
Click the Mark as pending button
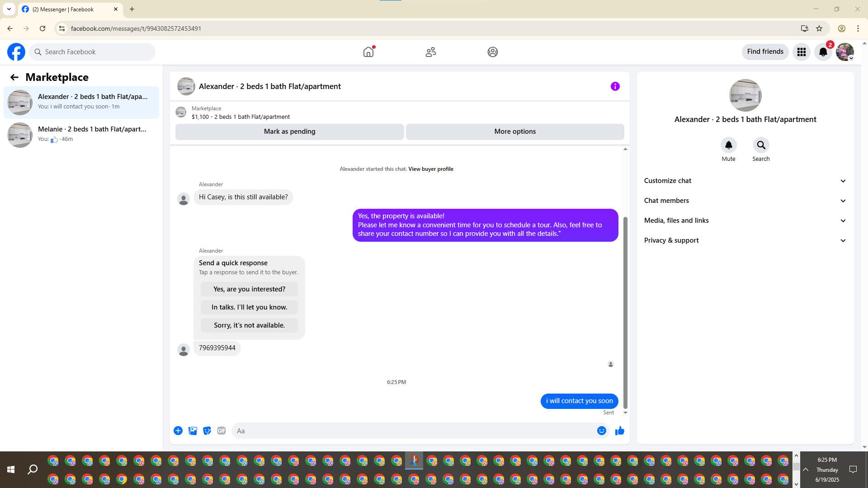click(290, 131)
